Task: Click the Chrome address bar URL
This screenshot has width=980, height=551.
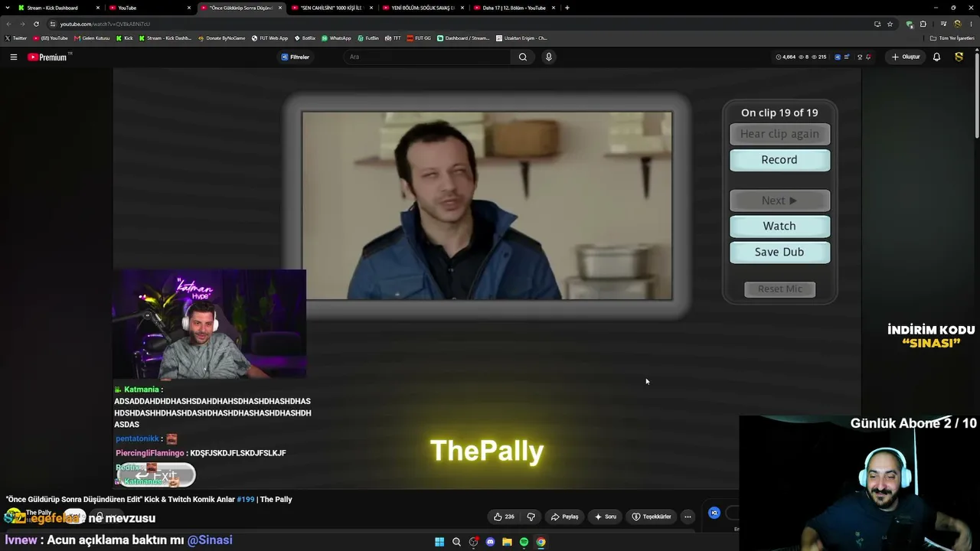Action: pyautogui.click(x=105, y=24)
